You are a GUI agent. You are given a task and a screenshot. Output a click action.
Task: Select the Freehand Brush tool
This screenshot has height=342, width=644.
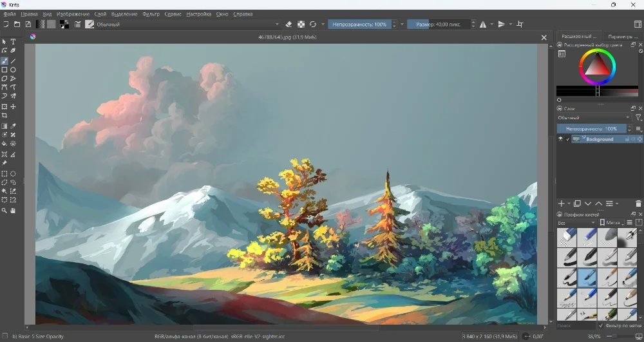point(5,61)
